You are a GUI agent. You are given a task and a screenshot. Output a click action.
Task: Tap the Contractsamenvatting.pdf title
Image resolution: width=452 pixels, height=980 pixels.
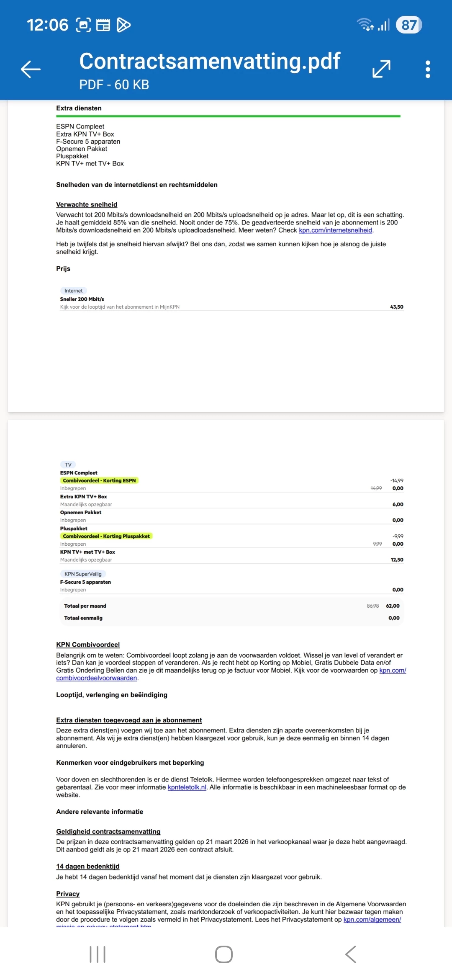pyautogui.click(x=210, y=62)
